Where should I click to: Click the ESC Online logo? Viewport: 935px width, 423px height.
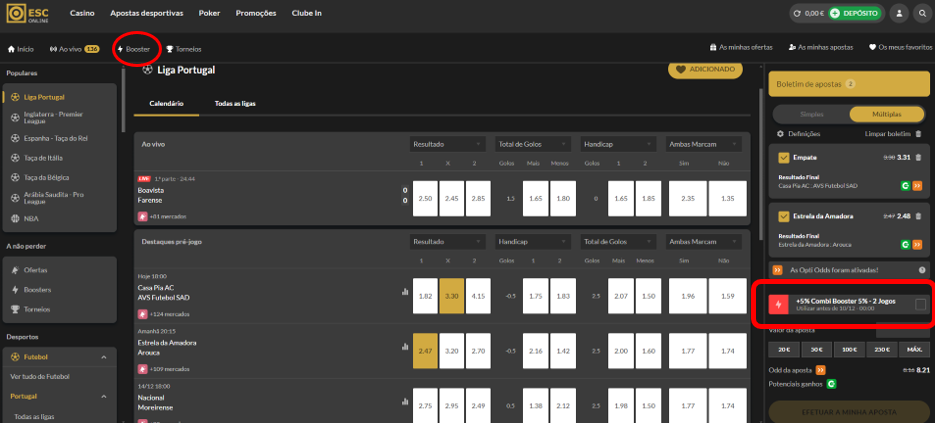(x=27, y=13)
